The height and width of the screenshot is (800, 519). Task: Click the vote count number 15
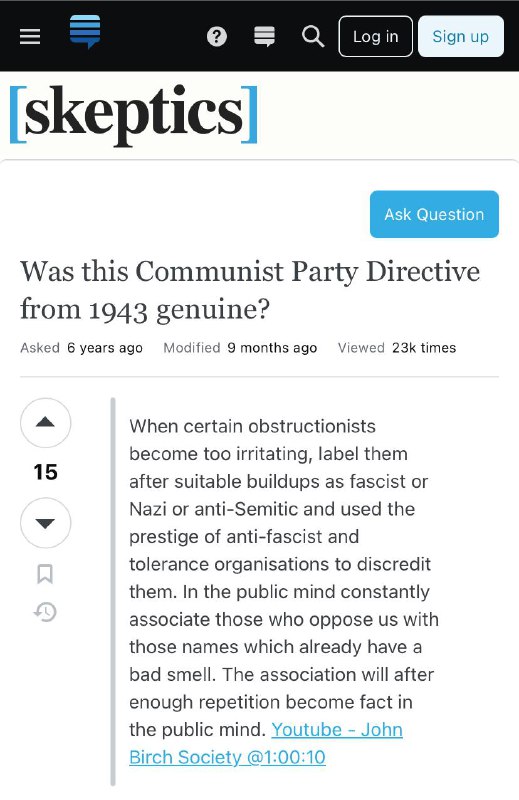click(x=45, y=472)
